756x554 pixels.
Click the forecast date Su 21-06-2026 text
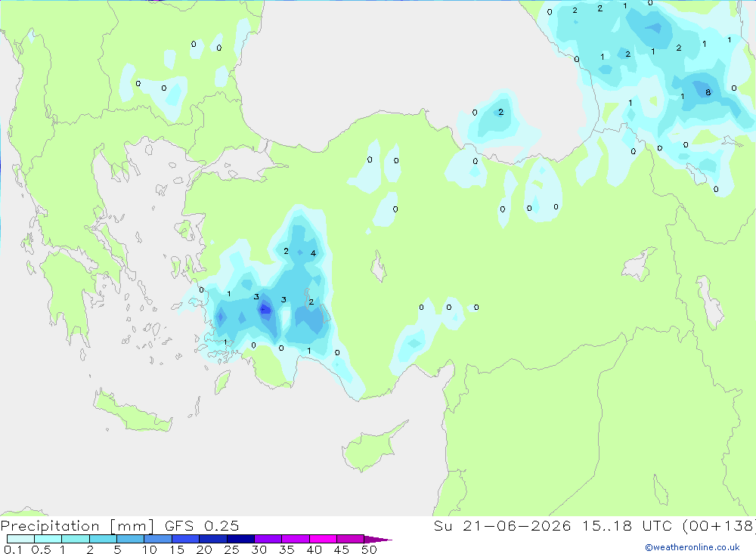tap(503, 526)
